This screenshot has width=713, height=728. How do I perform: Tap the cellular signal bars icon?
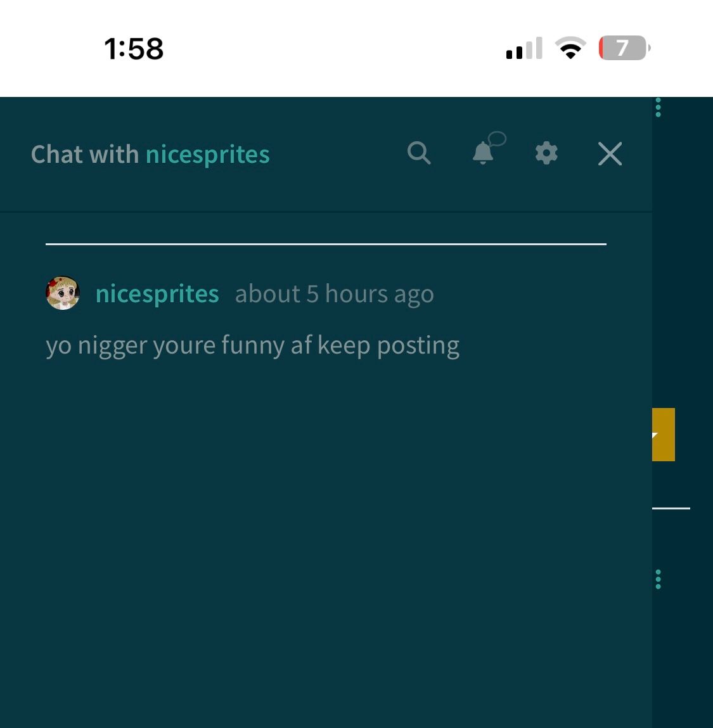(x=524, y=48)
